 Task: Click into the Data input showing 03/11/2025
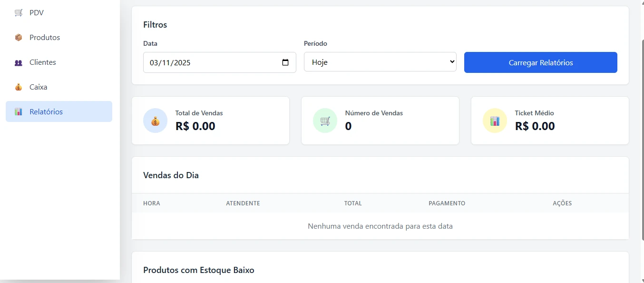coord(190,62)
